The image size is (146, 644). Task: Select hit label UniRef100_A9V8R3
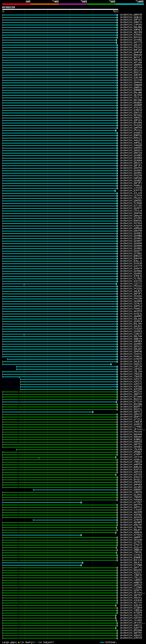pyautogui.click(x=131, y=447)
